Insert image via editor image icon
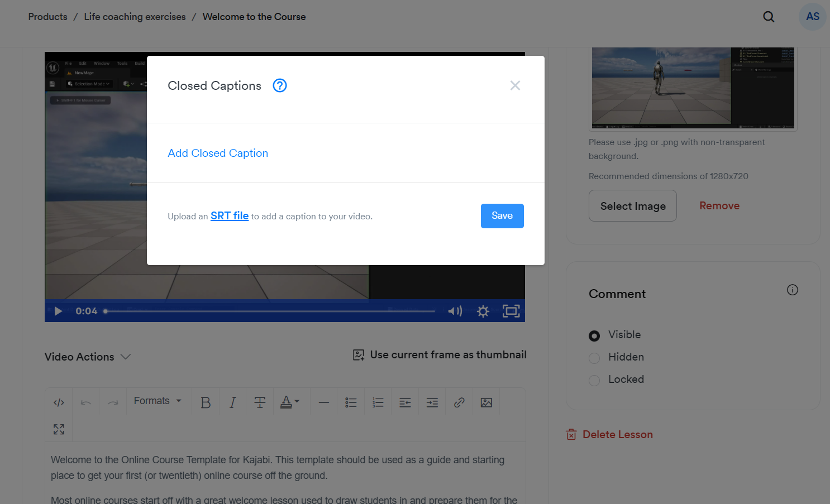Screen dimensions: 830x504 486,402
